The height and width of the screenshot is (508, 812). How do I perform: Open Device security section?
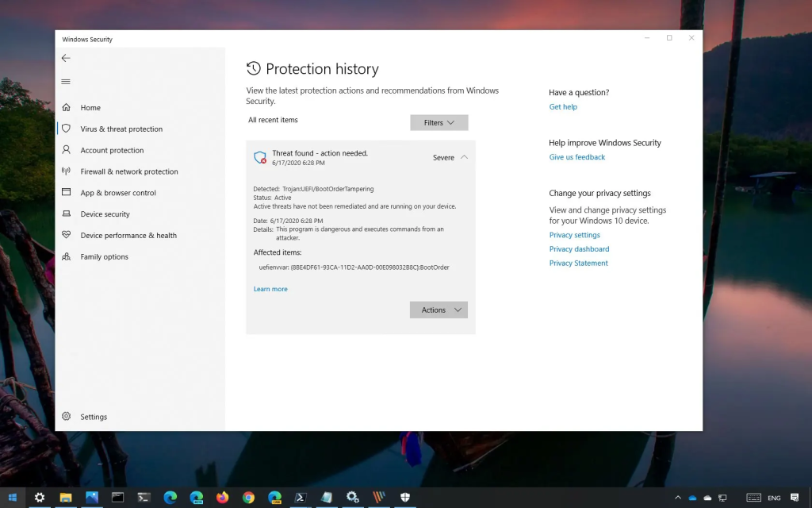coord(105,214)
